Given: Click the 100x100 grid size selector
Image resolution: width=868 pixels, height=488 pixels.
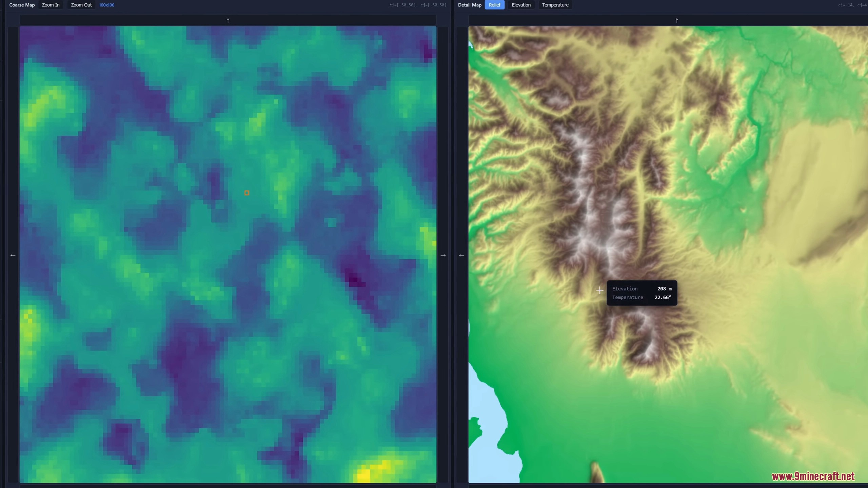Looking at the screenshot, I should click(106, 5).
